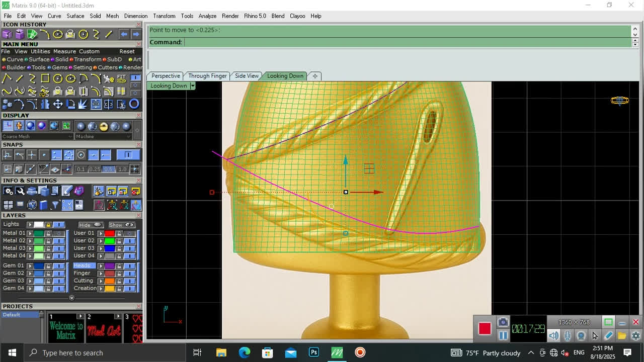Click the FIT tool icon
The width and height of the screenshot is (644, 362).
121,78
